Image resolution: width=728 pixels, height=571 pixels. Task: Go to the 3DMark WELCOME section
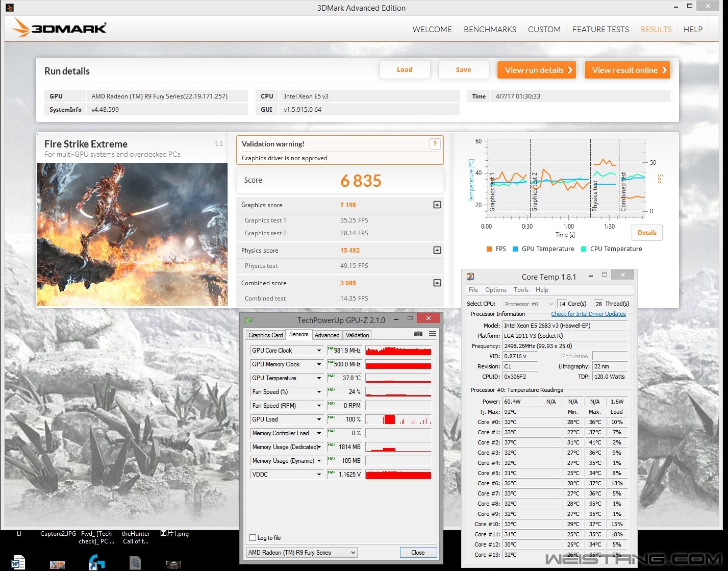coord(432,30)
